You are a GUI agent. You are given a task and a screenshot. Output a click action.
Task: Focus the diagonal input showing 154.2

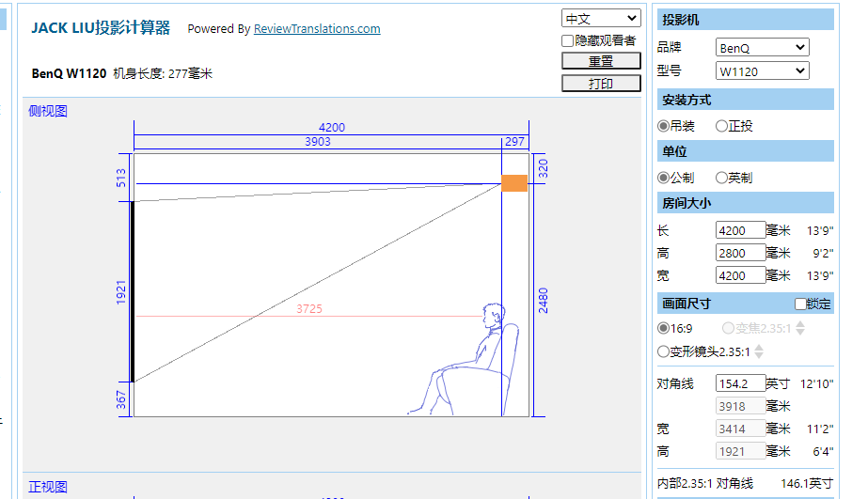(740, 383)
